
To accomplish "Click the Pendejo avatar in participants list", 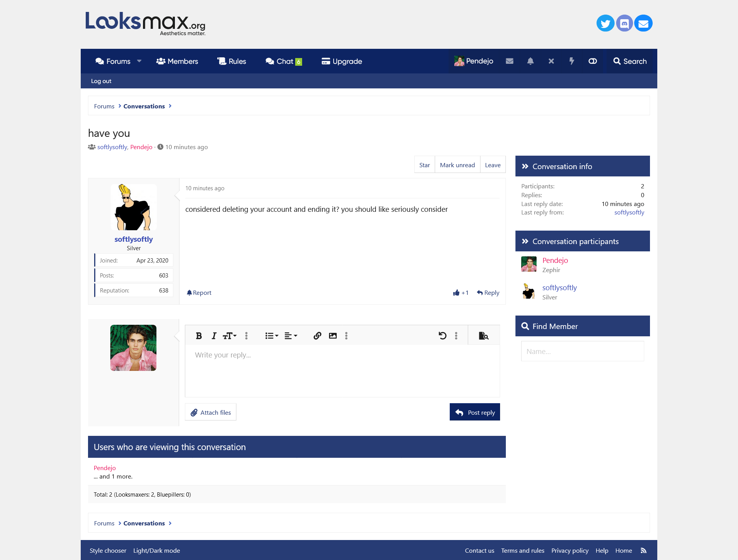I will tap(529, 264).
